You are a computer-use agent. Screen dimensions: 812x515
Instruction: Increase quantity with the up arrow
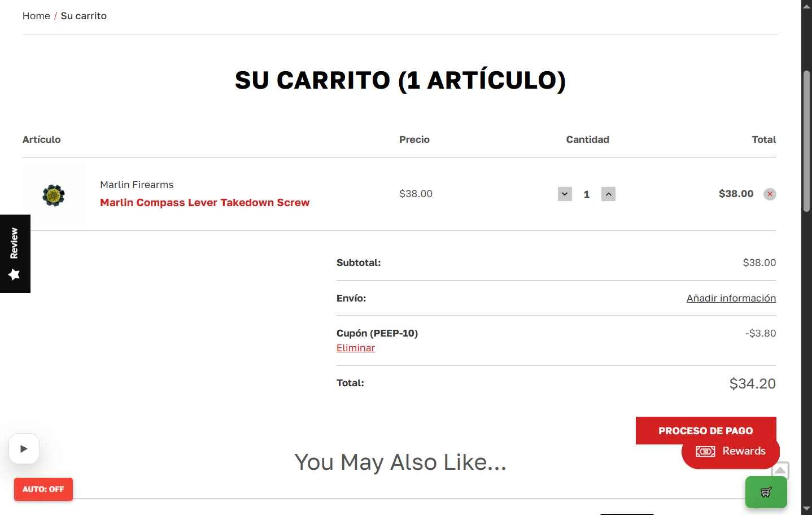coord(608,194)
